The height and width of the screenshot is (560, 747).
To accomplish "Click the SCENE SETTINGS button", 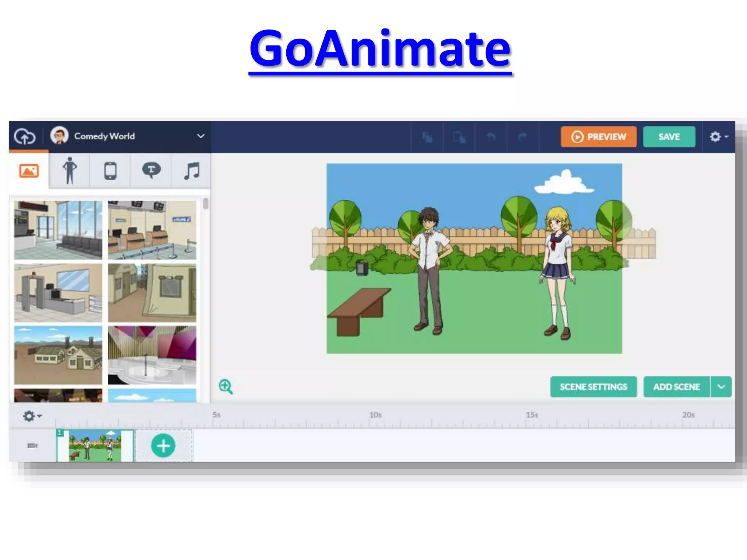I will pyautogui.click(x=593, y=387).
